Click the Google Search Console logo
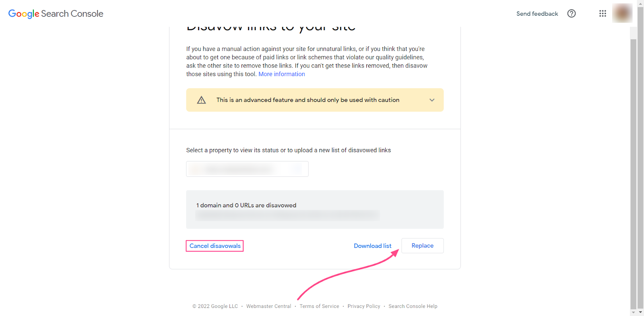Viewport: 644px width, 316px height. pyautogui.click(x=56, y=14)
